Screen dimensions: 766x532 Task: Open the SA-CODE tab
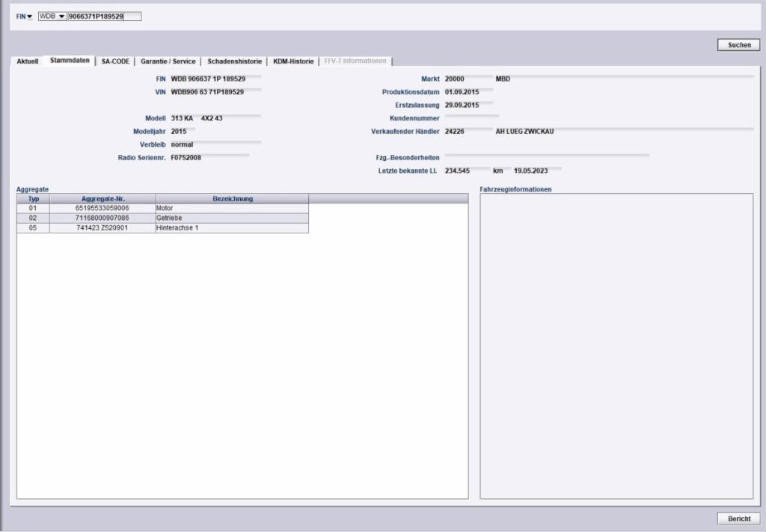(x=115, y=61)
